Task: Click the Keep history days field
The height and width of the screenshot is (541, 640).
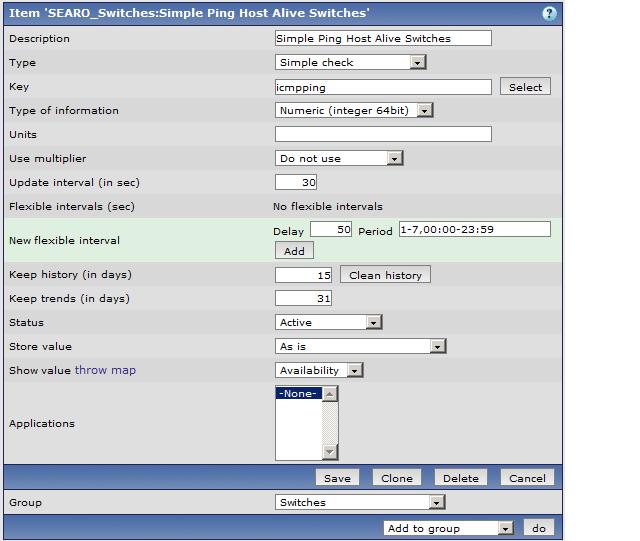Action: (x=303, y=275)
